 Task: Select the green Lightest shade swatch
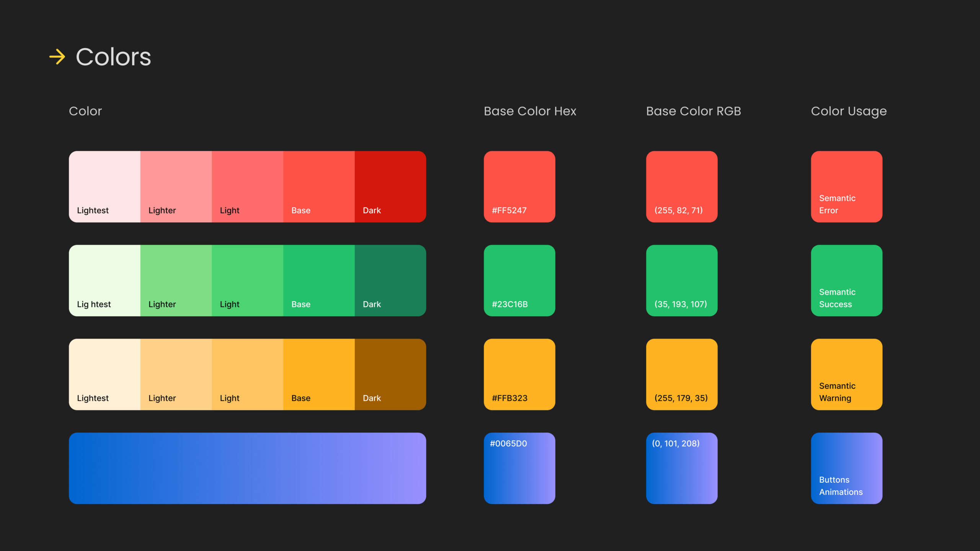[x=104, y=280]
